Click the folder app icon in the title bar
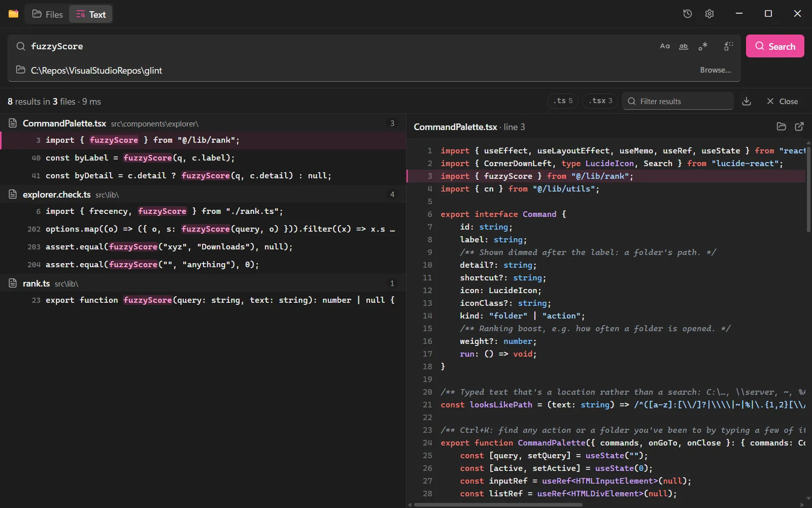The height and width of the screenshot is (508, 812). [x=14, y=14]
